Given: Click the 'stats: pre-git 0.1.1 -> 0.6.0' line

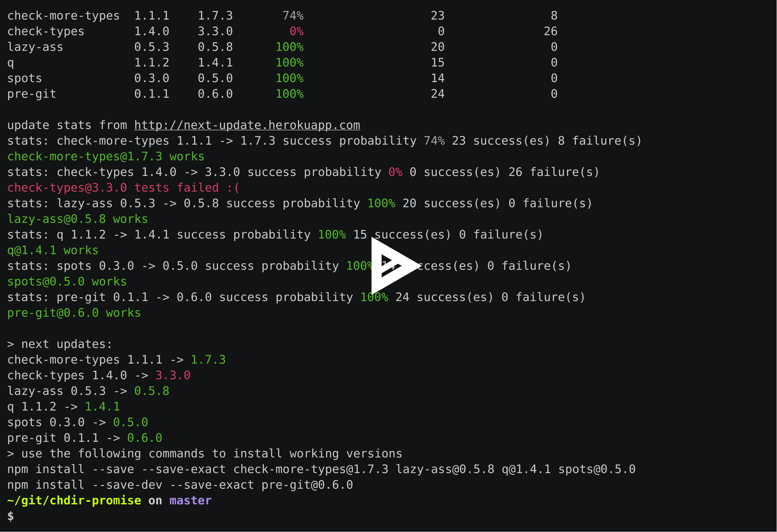Looking at the screenshot, I should tap(296, 297).
